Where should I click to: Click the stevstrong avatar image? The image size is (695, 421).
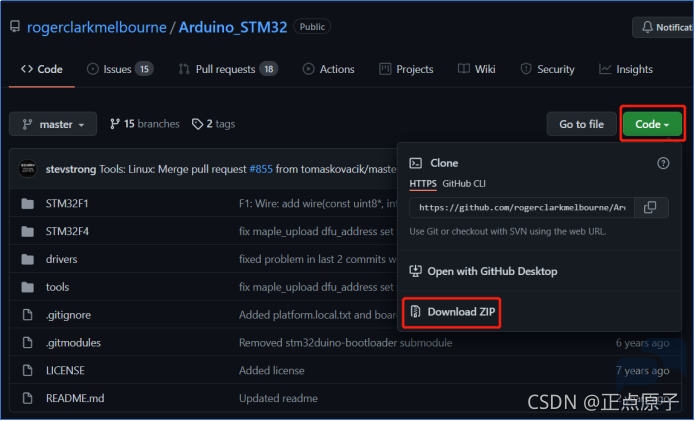pos(27,169)
